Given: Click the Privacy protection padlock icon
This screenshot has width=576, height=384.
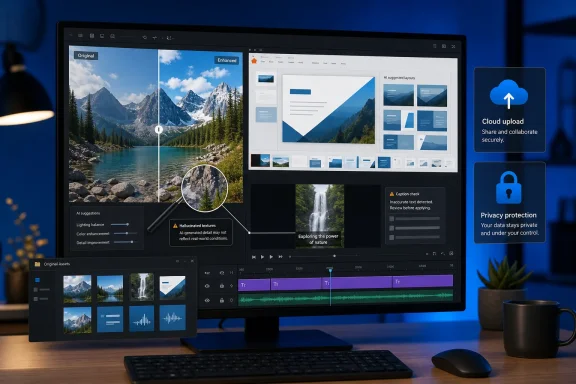Looking at the screenshot, I should point(508,188).
